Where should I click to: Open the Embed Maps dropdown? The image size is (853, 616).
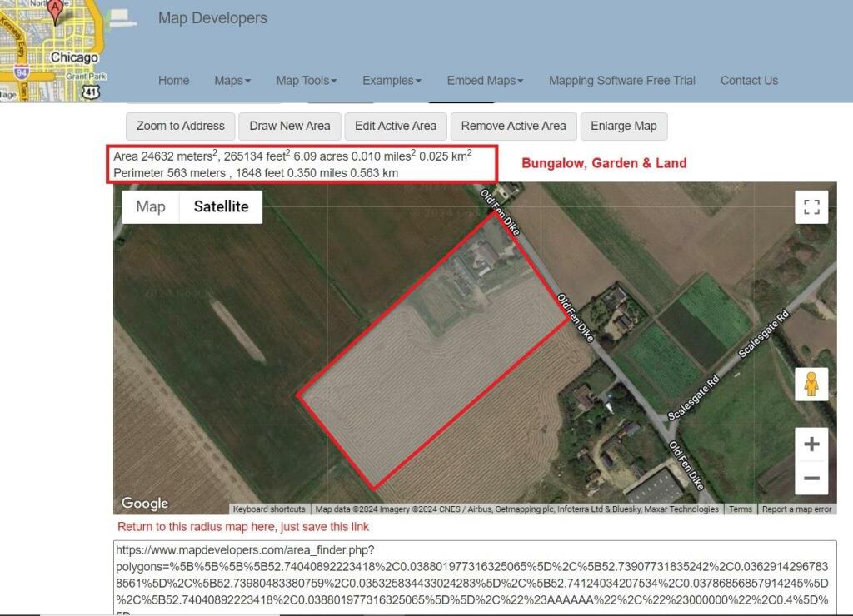pos(485,81)
